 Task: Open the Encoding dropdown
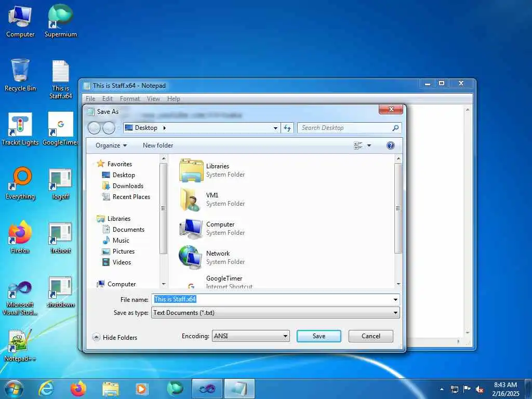[x=285, y=336]
